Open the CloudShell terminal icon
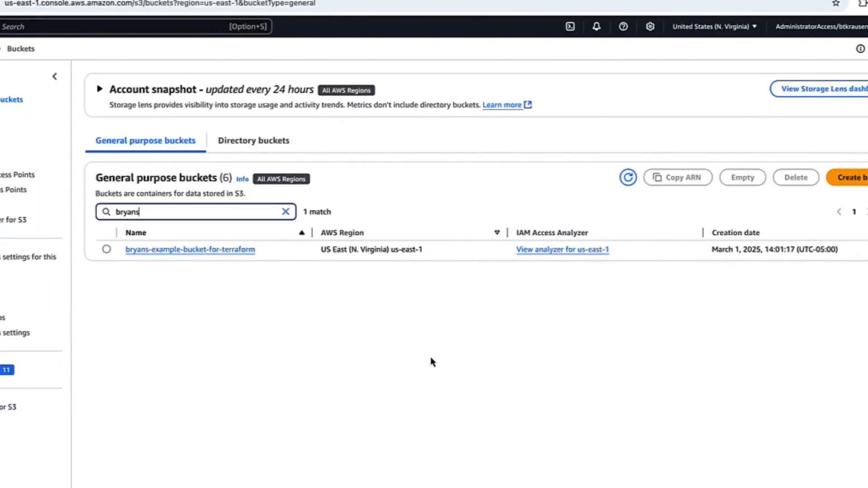Image resolution: width=868 pixels, height=488 pixels. [570, 27]
